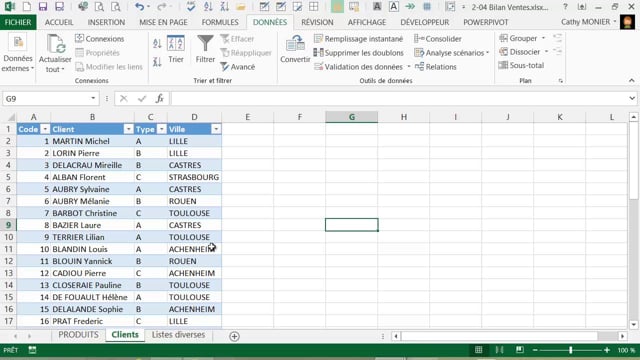The width and height of the screenshot is (640, 360).
Task: Switch to the INSERTION ribbon tab
Action: [106, 22]
